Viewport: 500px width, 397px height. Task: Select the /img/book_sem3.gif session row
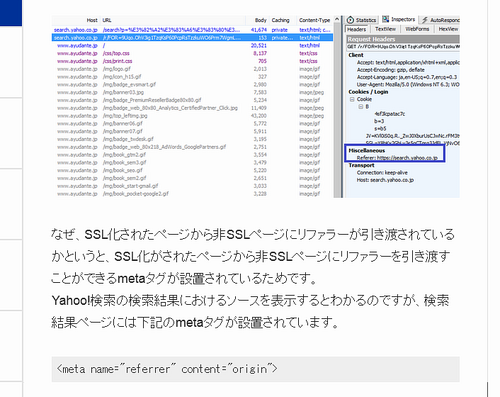click(x=192, y=163)
